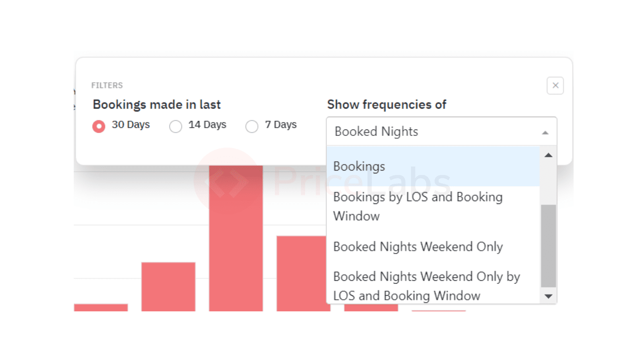This screenshot has height=362, width=644.
Task: Close the Filters dialog
Action: (x=555, y=86)
